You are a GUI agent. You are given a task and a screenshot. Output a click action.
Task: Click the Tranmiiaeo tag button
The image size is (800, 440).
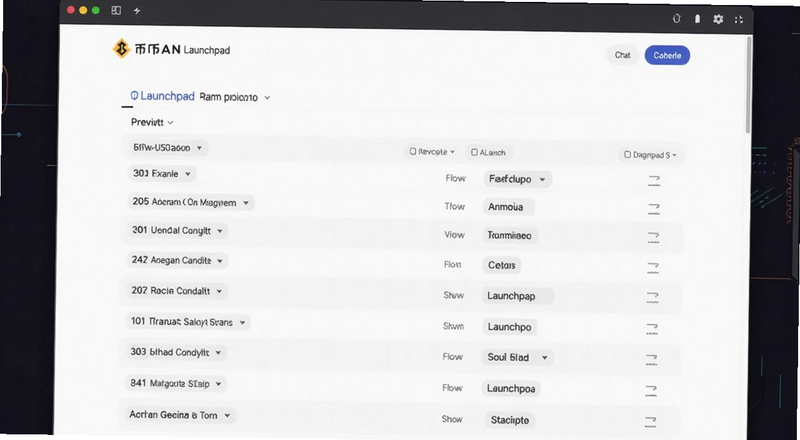(510, 235)
